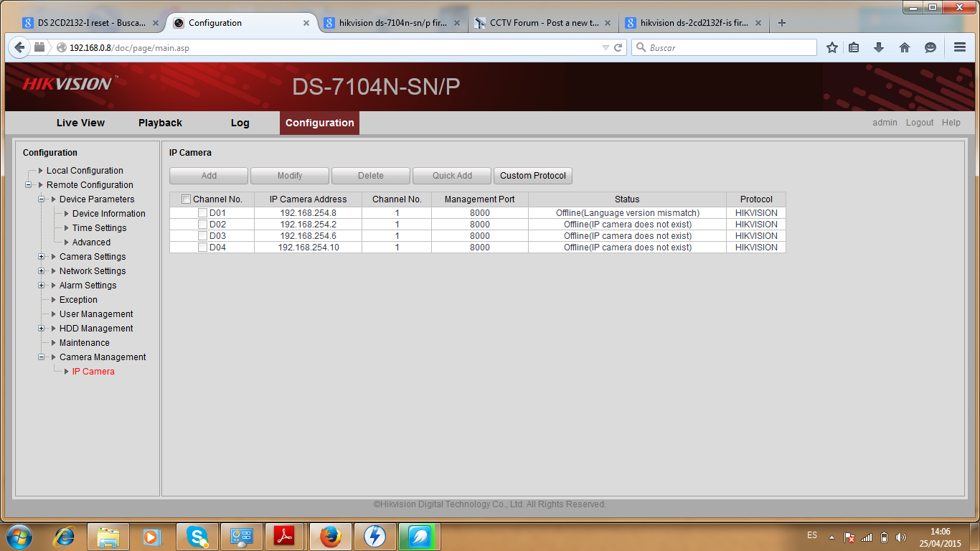This screenshot has height=551, width=980.
Task: Switch to hikvision ds-2cd2132f-is browser tab
Action: pyautogui.click(x=694, y=23)
